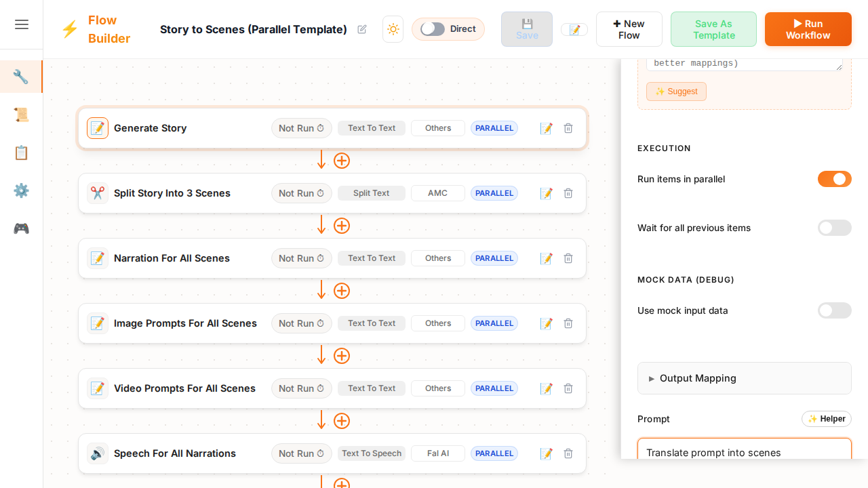Image resolution: width=868 pixels, height=488 pixels.
Task: Click Save As Template
Action: (x=713, y=29)
